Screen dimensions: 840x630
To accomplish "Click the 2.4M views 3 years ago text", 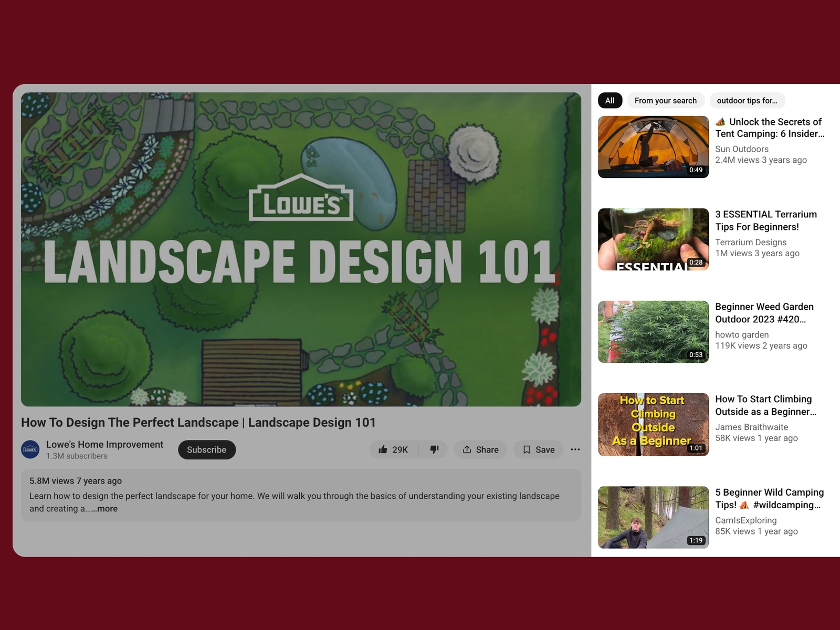I will pos(761,160).
